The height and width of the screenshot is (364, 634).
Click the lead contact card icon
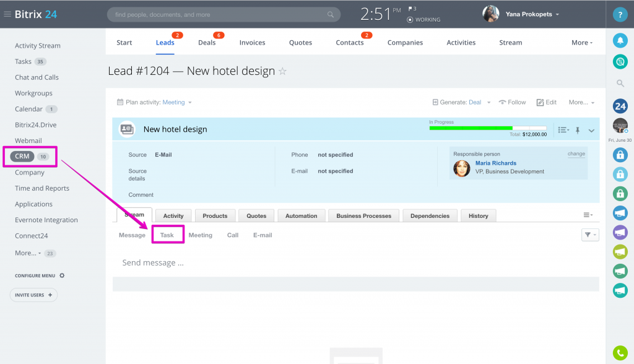tap(127, 129)
